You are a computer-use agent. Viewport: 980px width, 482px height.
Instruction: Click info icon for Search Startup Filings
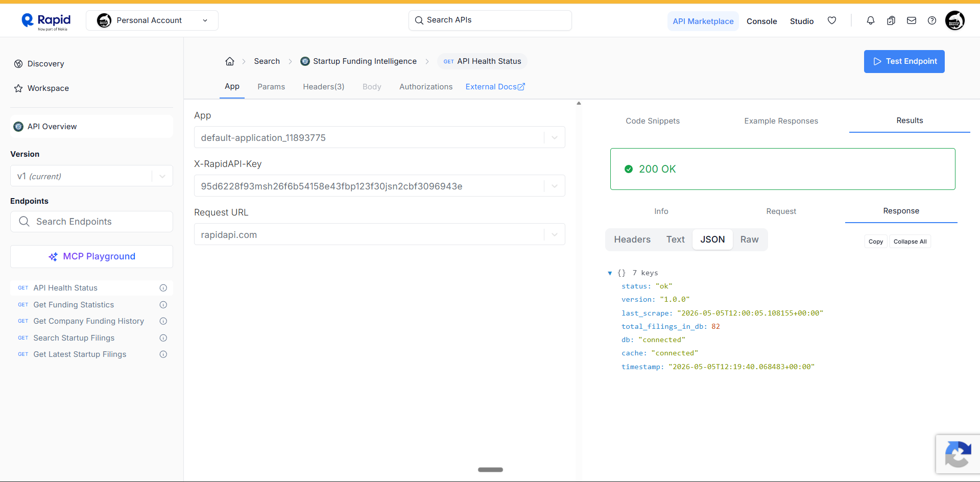(163, 338)
